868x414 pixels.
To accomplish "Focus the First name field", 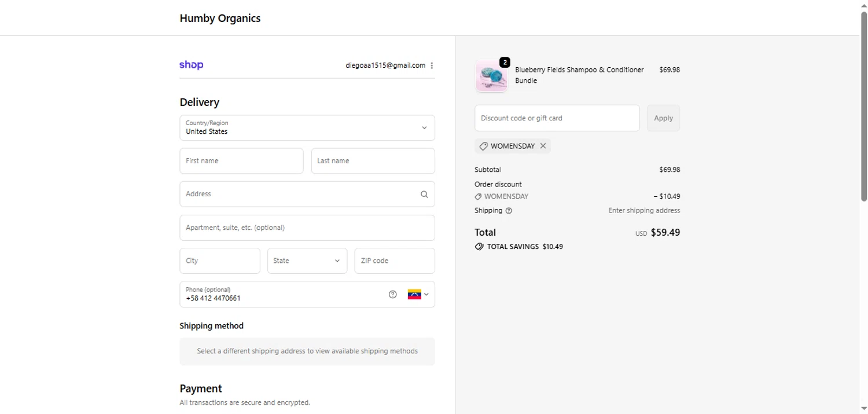I will (241, 161).
